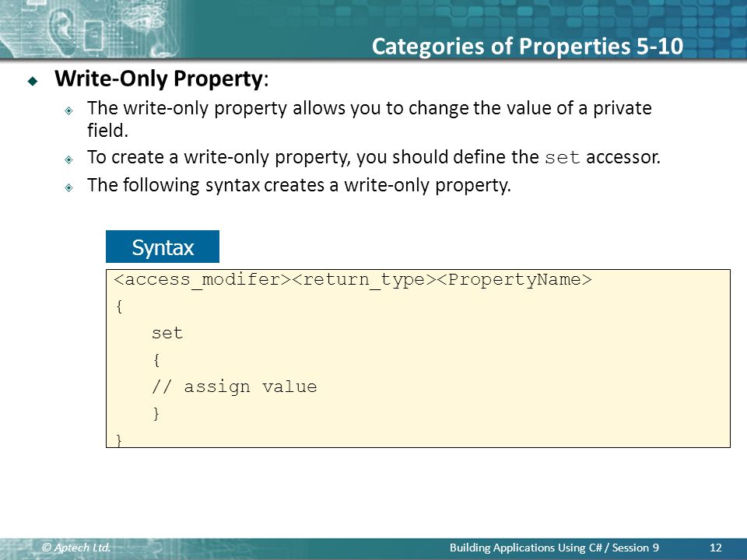Click the blue 'Syntax' label box
Screen dimensions: 747x560
(x=163, y=247)
